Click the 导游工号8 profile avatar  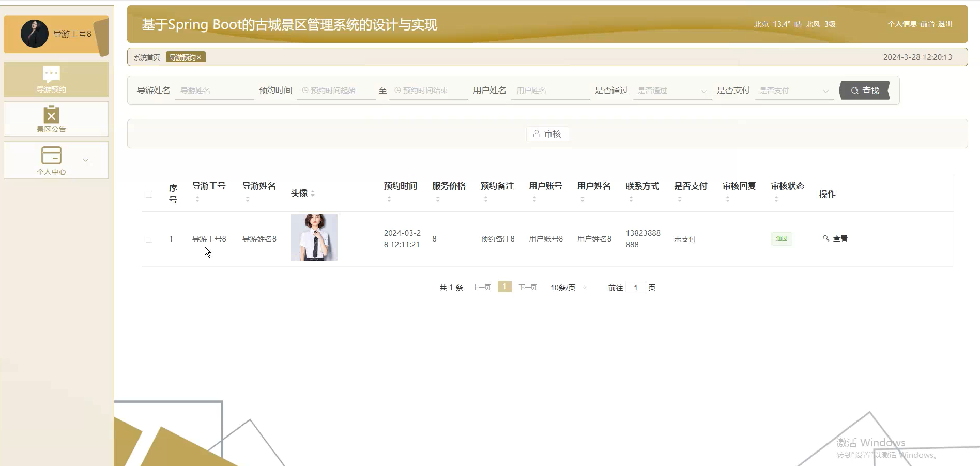point(35,34)
